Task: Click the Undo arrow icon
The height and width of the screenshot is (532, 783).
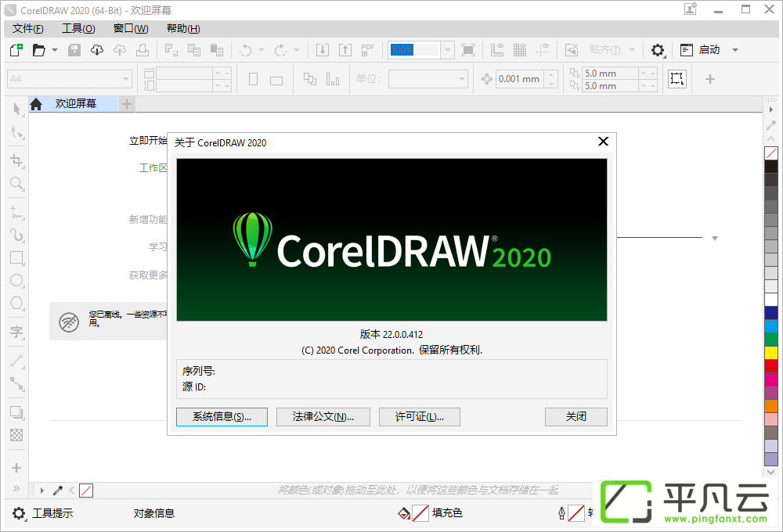Action: (245, 50)
